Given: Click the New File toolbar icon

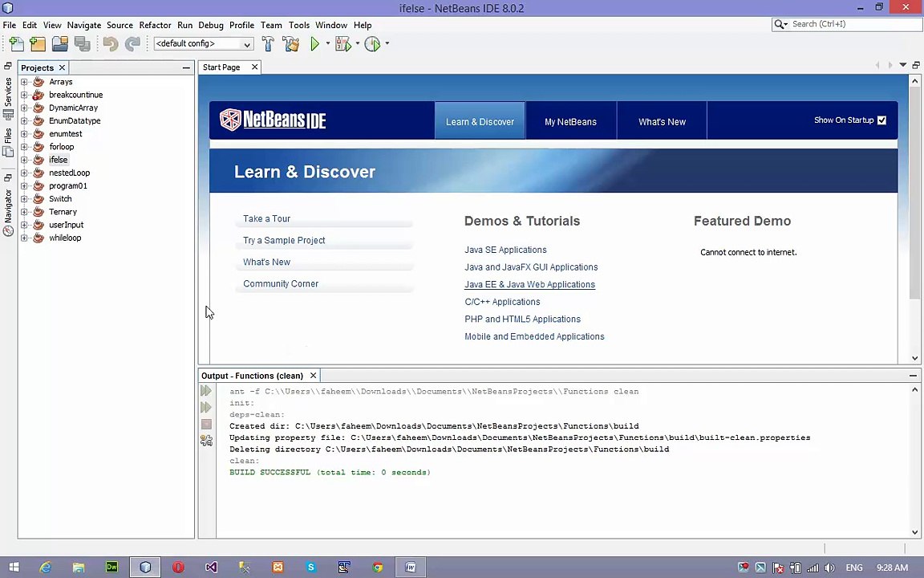Looking at the screenshot, I should coord(17,43).
